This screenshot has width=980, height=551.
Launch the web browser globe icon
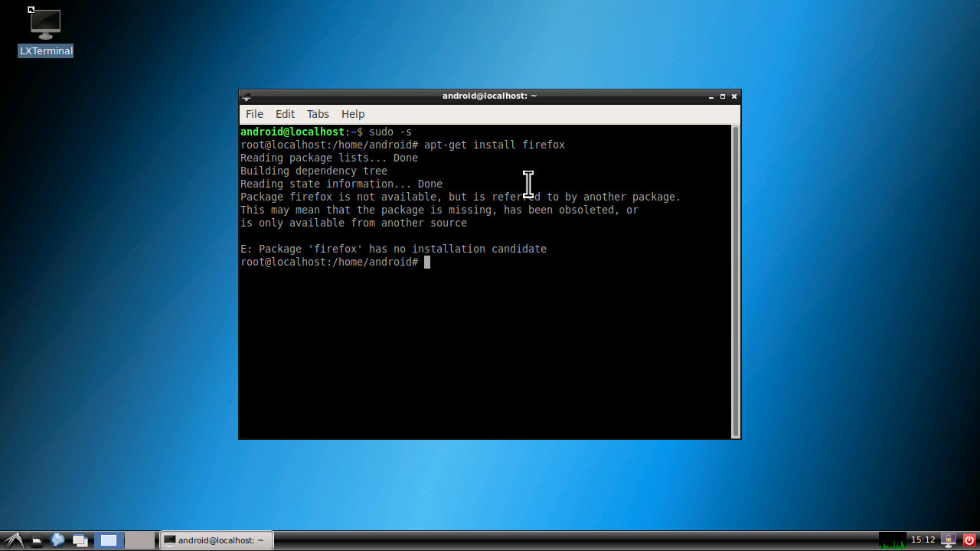pyautogui.click(x=57, y=540)
